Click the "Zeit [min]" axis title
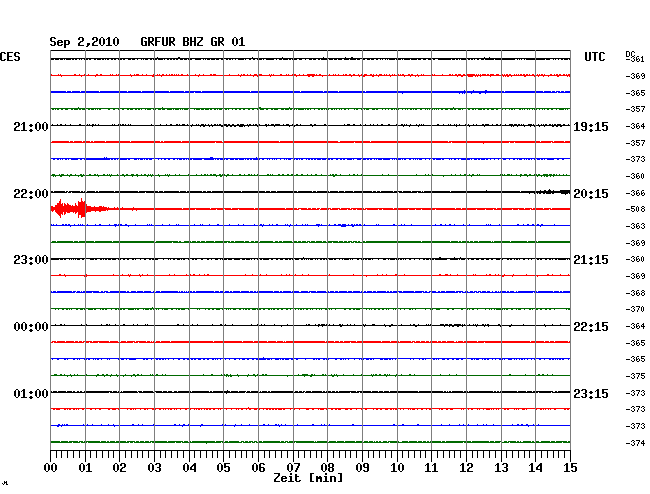 (308, 478)
